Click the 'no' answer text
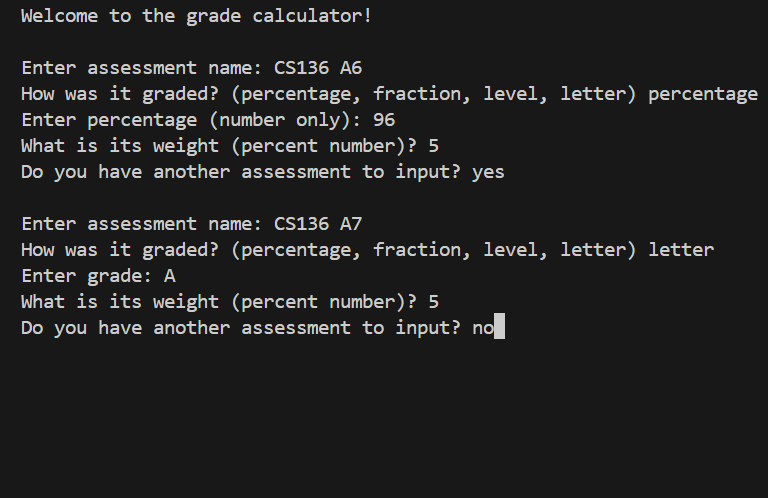Viewport: 768px width, 498px height. tap(483, 329)
